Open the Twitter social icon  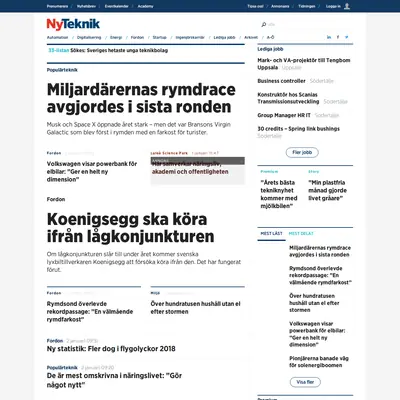point(347,37)
